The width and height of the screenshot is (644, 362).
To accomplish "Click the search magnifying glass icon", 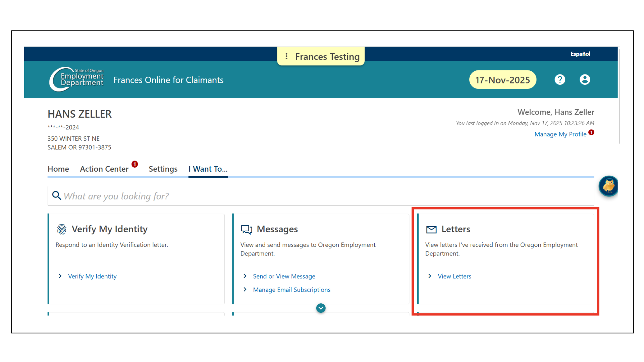I will 57,196.
